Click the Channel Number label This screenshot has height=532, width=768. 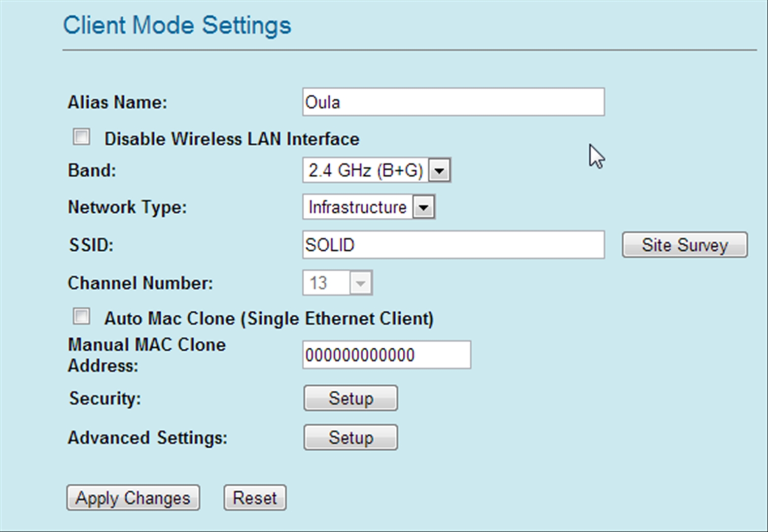tap(140, 283)
